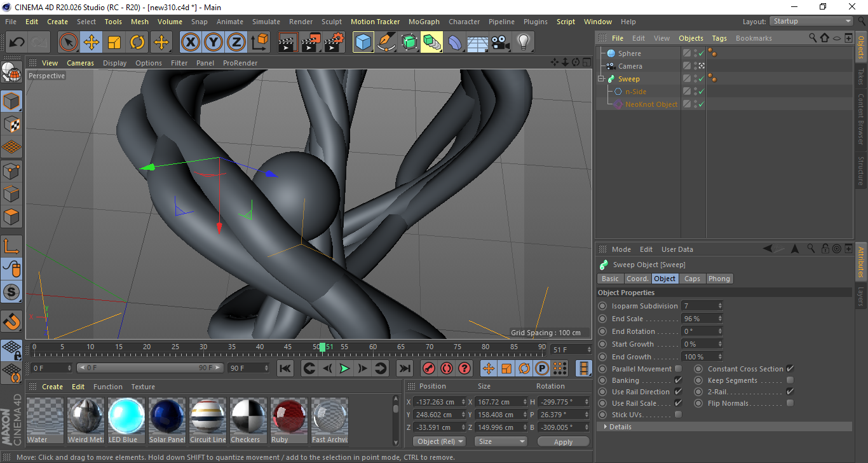Add a Camera object icon

point(500,43)
